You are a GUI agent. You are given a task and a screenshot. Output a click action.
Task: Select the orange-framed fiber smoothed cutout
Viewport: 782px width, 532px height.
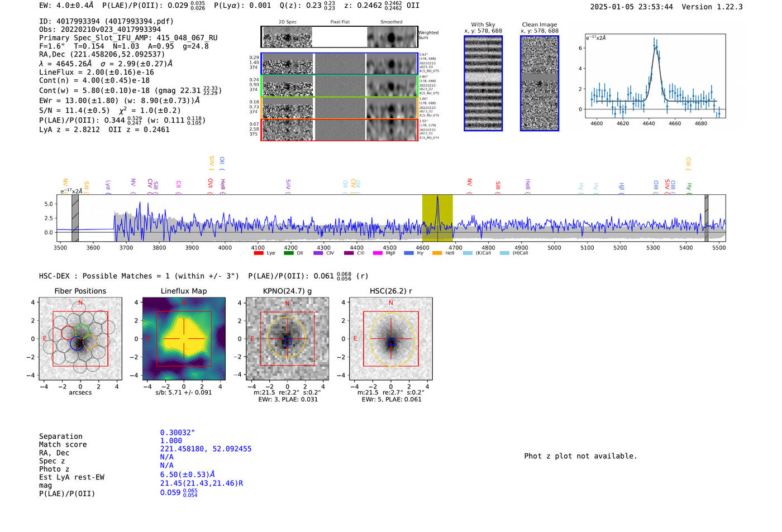coord(392,108)
